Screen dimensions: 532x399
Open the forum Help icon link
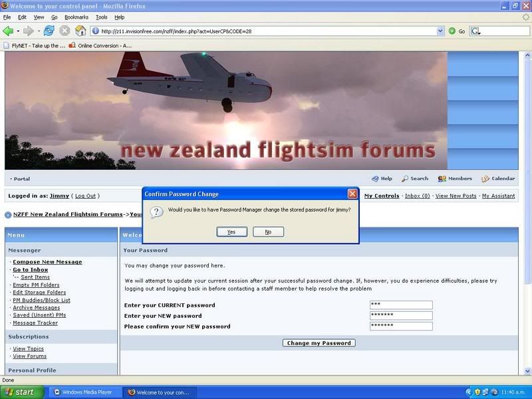pyautogui.click(x=376, y=179)
